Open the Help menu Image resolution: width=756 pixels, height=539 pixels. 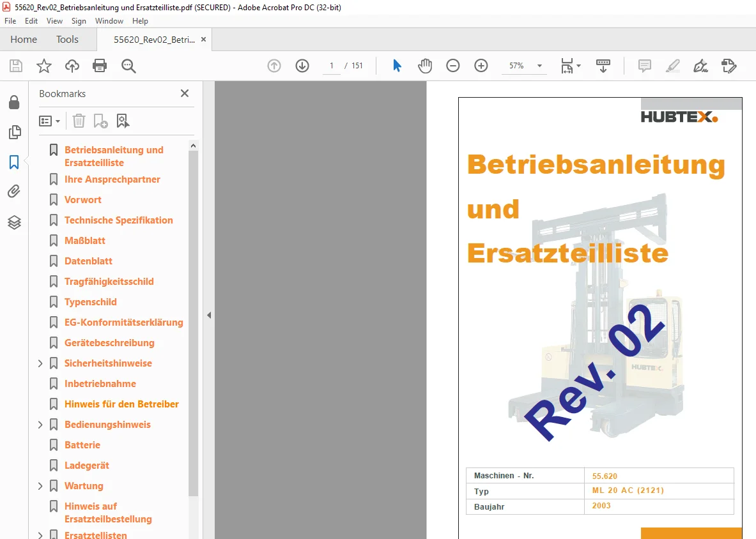[x=140, y=20]
